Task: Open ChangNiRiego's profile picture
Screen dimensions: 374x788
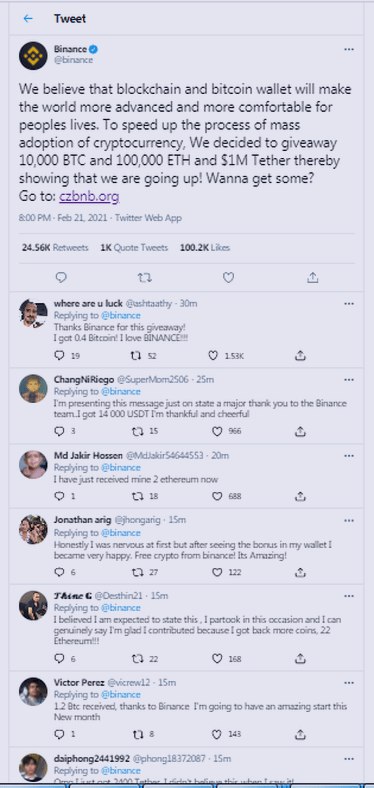Action: [x=33, y=388]
